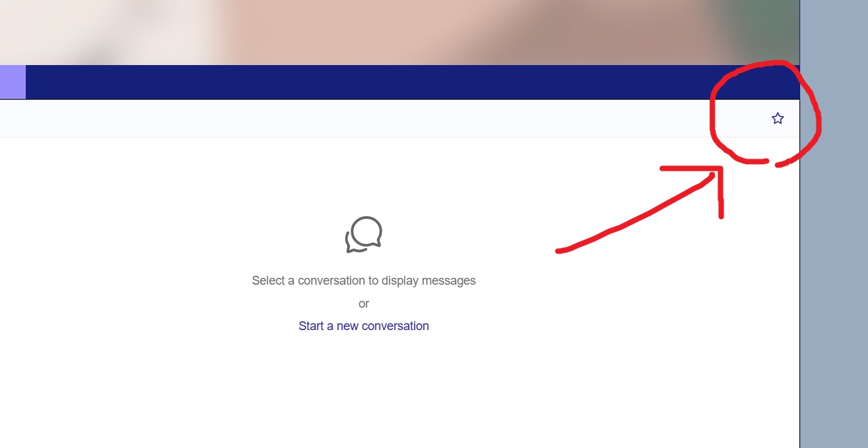Image resolution: width=868 pixels, height=448 pixels.
Task: Click the 'or' text below the message prompt
Action: coord(363,304)
